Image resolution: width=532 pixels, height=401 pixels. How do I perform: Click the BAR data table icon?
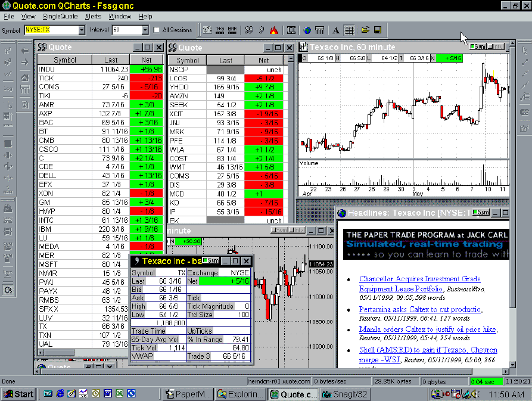click(232, 30)
